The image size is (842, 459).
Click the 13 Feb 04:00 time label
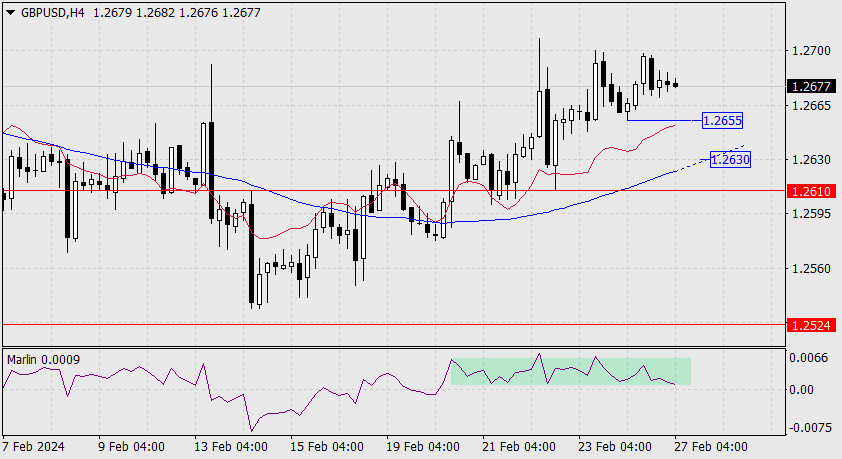(230, 447)
